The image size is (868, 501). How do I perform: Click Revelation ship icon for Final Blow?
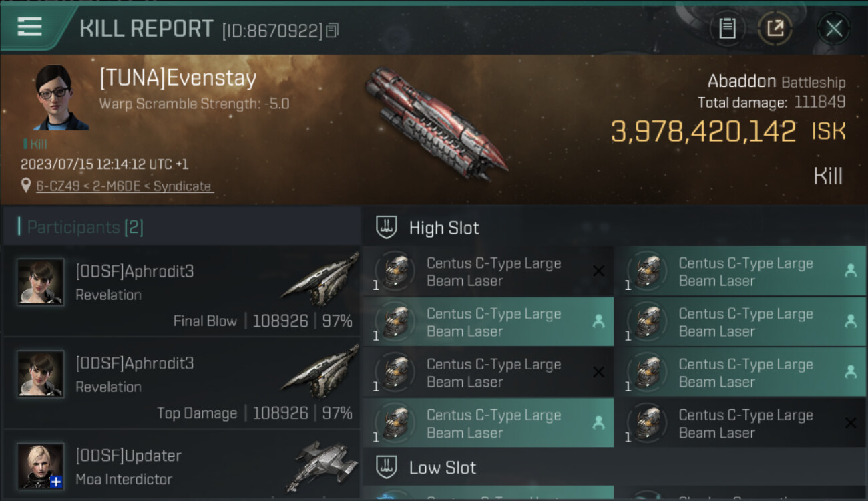pyautogui.click(x=319, y=281)
